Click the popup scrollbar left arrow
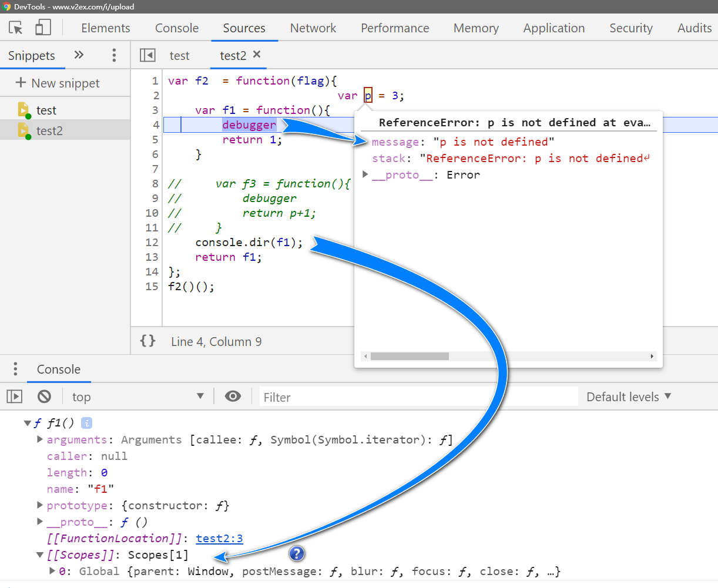Image resolution: width=718 pixels, height=588 pixels. [365, 356]
